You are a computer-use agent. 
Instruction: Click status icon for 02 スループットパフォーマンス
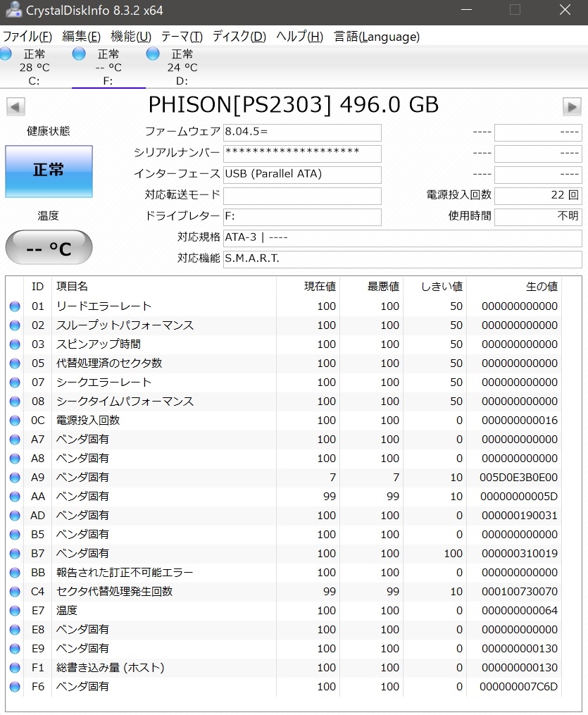click(x=15, y=325)
